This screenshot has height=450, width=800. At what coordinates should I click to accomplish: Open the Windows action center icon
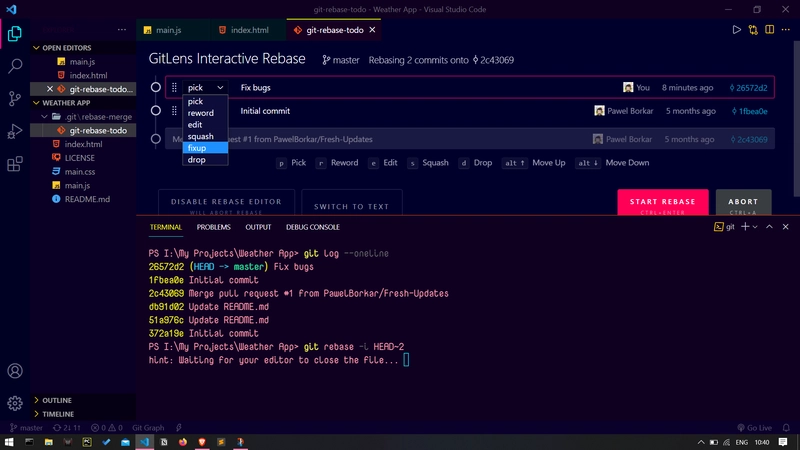[x=783, y=442]
